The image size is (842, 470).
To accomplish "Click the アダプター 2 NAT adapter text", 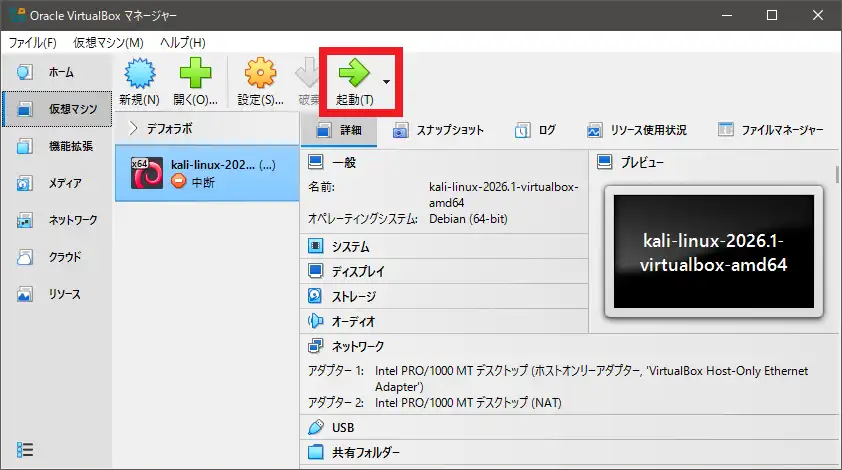I will point(468,403).
